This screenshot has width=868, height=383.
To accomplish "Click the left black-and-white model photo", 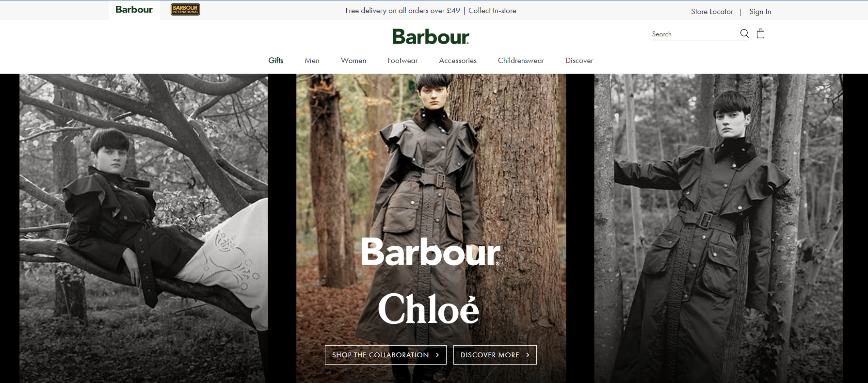I will [144, 228].
